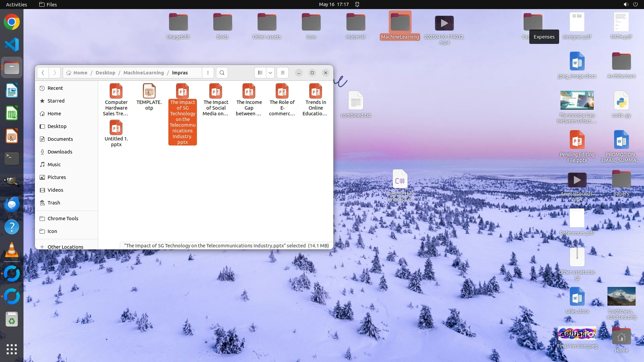Image resolution: width=644 pixels, height=362 pixels.
Task: Open Trash in the sidebar
Action: tap(54, 203)
